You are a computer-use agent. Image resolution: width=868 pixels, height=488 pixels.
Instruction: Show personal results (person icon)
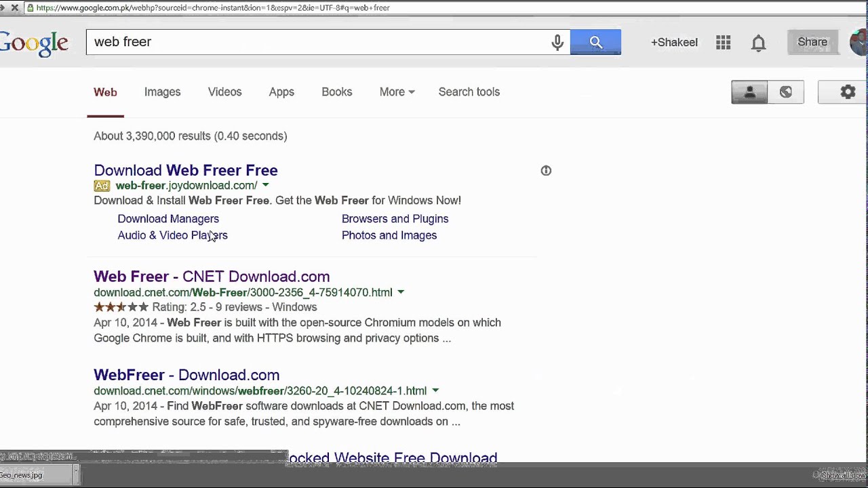click(749, 92)
